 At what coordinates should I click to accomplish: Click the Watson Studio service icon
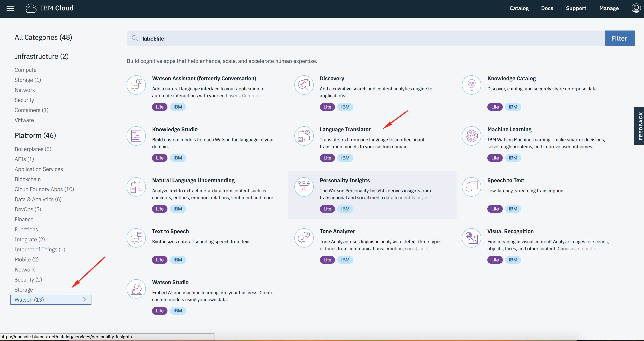(x=136, y=289)
